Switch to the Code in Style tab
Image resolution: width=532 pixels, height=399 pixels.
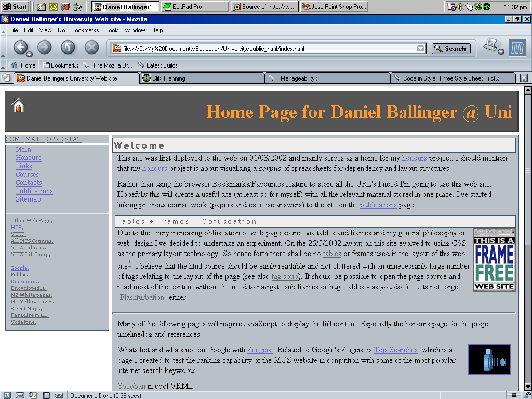point(453,78)
